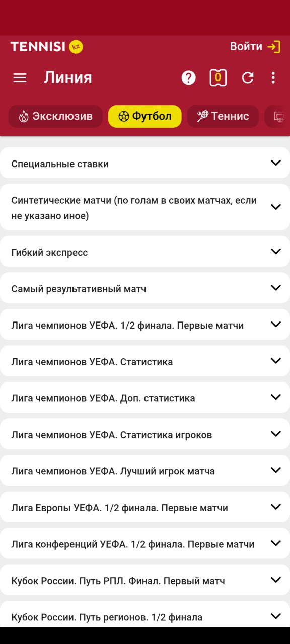Refresh the line with the reload icon
The width and height of the screenshot is (290, 644).
pyautogui.click(x=248, y=77)
